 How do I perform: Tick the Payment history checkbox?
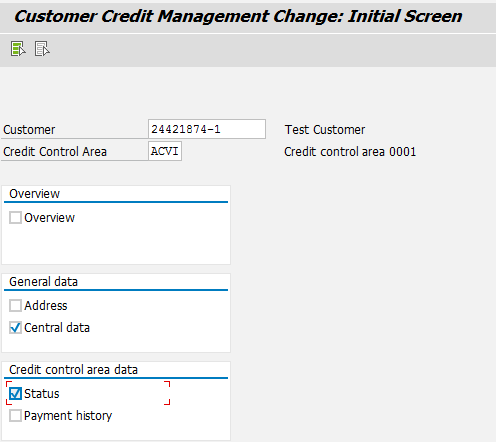[15, 416]
